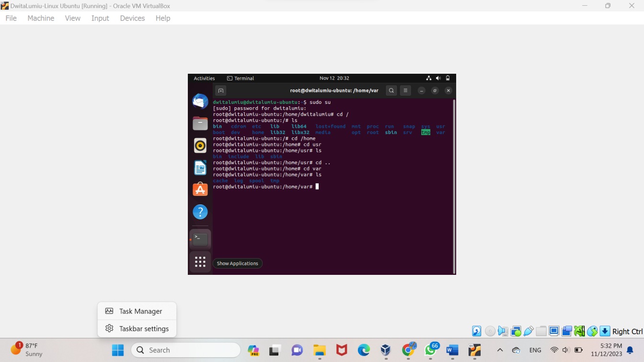Open LibreOffice Writer from the dock
This screenshot has height=362, width=644.
point(200,168)
